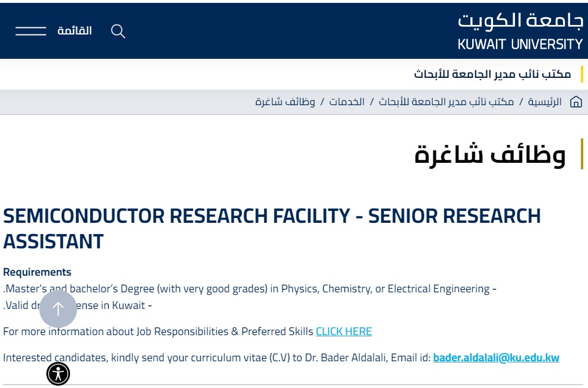Click the Arabic Kuwait University logo

pyautogui.click(x=520, y=21)
